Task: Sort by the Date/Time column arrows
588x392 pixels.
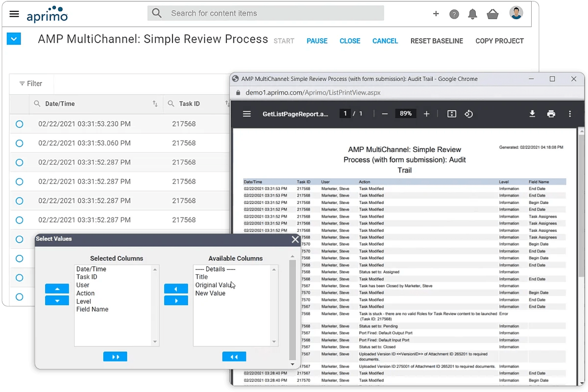Action: pos(155,104)
